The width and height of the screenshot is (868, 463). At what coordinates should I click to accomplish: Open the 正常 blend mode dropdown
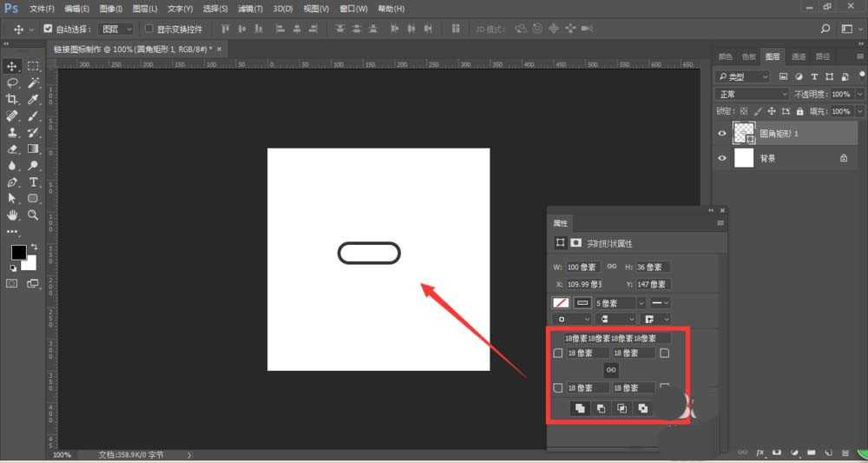tap(752, 94)
